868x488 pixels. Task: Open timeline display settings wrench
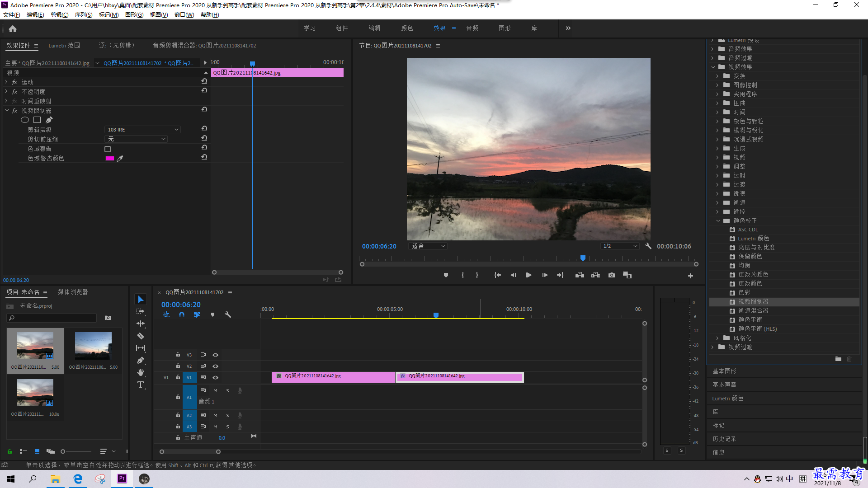pos(228,315)
